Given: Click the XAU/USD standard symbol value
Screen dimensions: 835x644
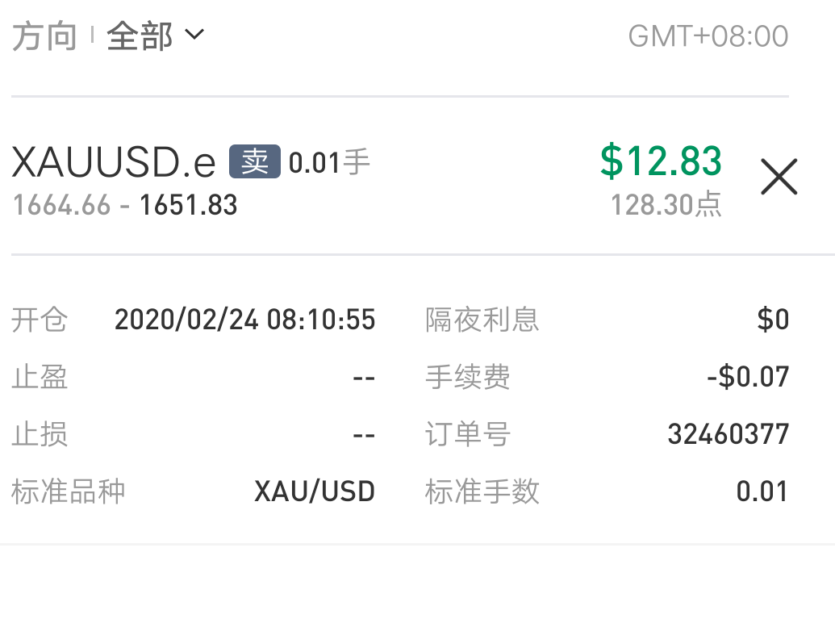Looking at the screenshot, I should [x=315, y=491].
